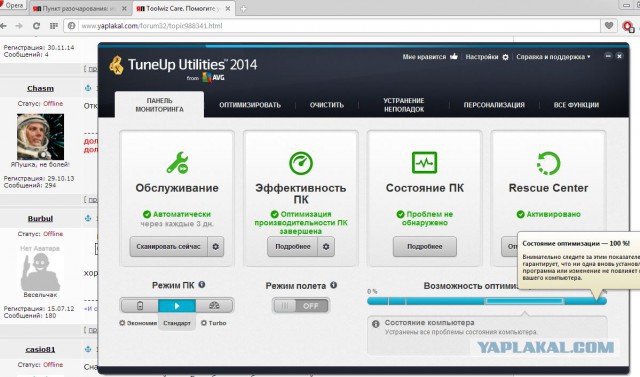Expand the Справка и поддержка dropdown
Viewport: 640px width, 377px height.
[x=553, y=57]
